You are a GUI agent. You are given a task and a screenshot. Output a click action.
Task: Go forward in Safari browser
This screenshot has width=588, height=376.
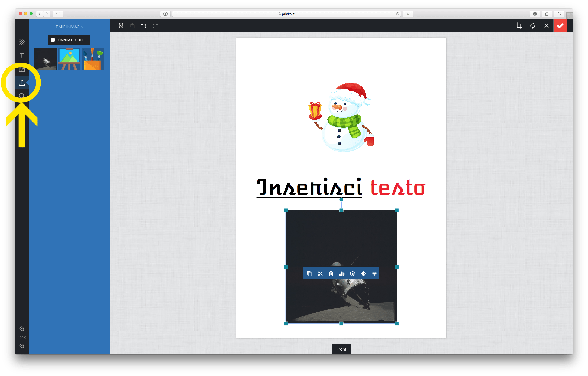coord(47,14)
